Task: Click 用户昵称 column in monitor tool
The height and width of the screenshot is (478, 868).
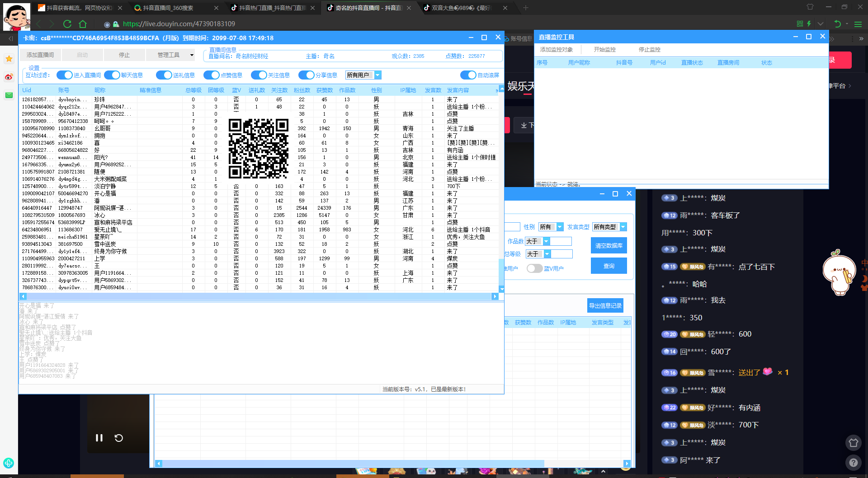Action: pyautogui.click(x=579, y=62)
